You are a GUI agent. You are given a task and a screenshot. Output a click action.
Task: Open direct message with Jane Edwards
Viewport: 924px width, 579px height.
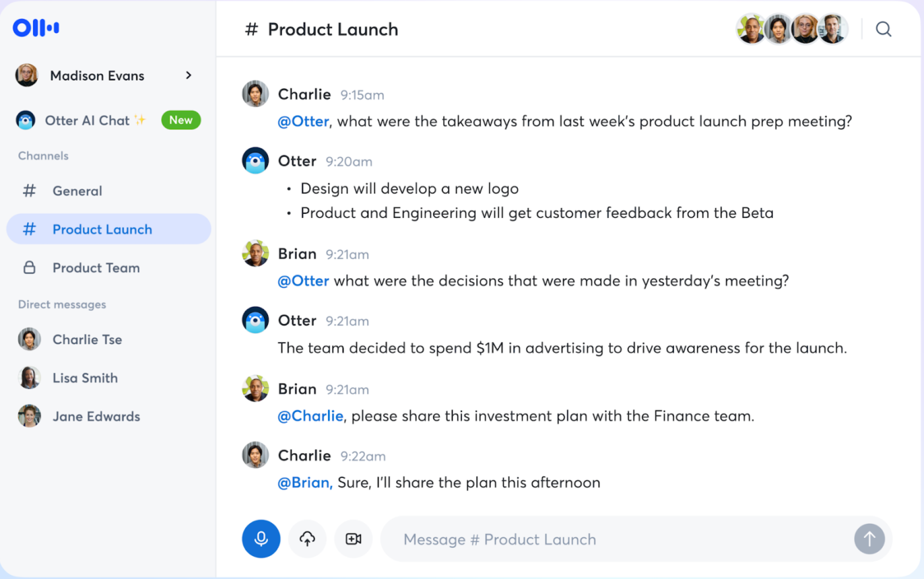[x=96, y=416]
